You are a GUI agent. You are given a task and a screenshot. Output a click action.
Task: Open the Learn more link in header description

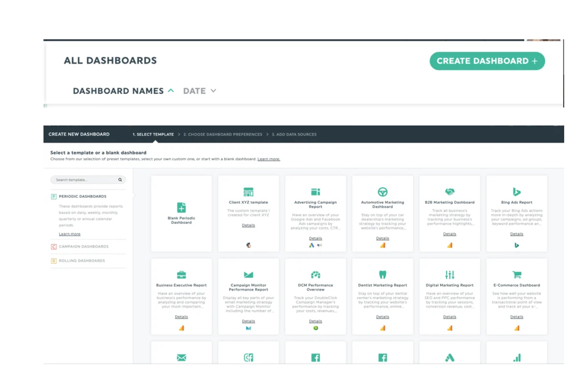(x=269, y=159)
